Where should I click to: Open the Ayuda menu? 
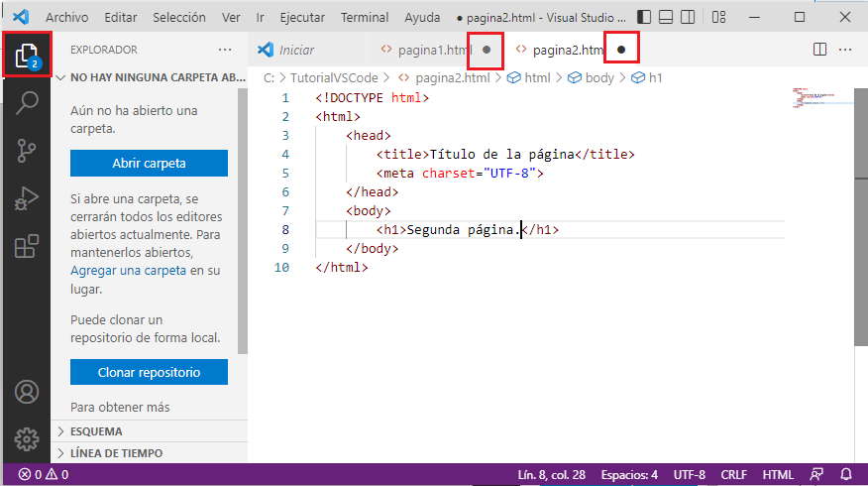coord(422,17)
